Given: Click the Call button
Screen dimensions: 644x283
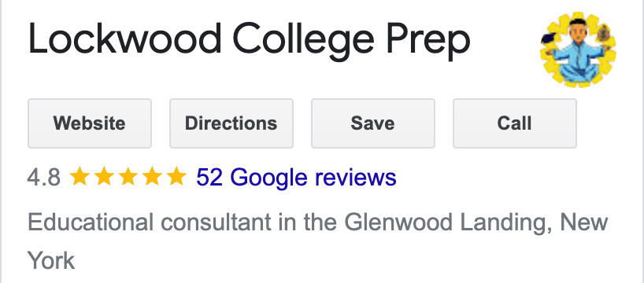Looking at the screenshot, I should (x=515, y=123).
